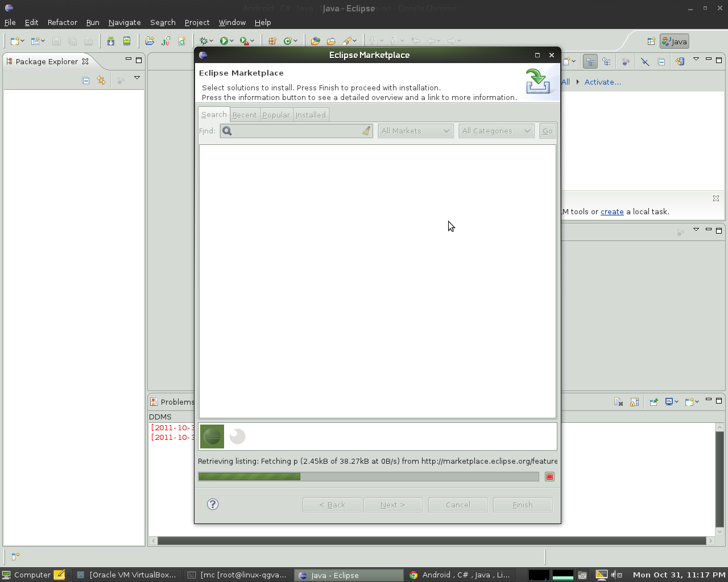Toggle the Java perspective button

point(675,41)
